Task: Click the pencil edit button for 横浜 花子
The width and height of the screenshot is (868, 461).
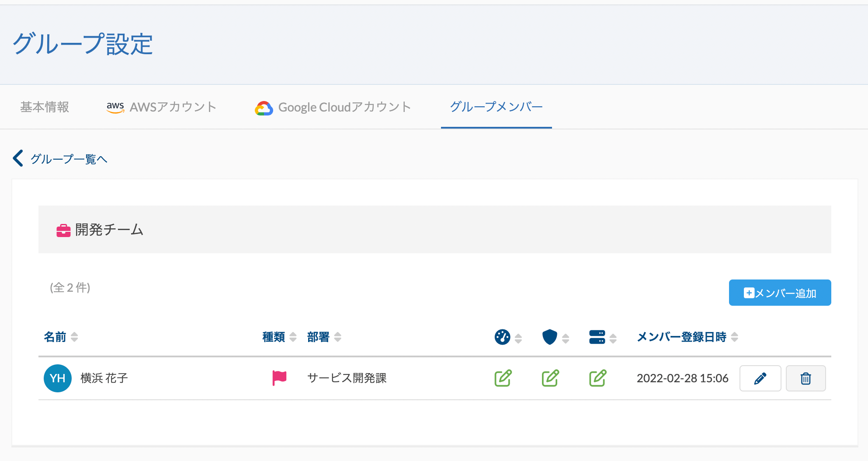Action: (x=760, y=378)
